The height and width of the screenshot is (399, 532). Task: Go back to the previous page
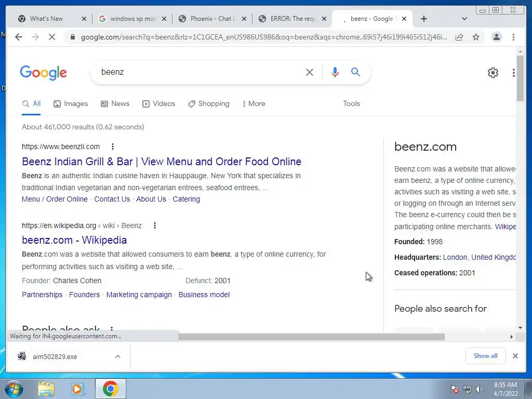(19, 37)
